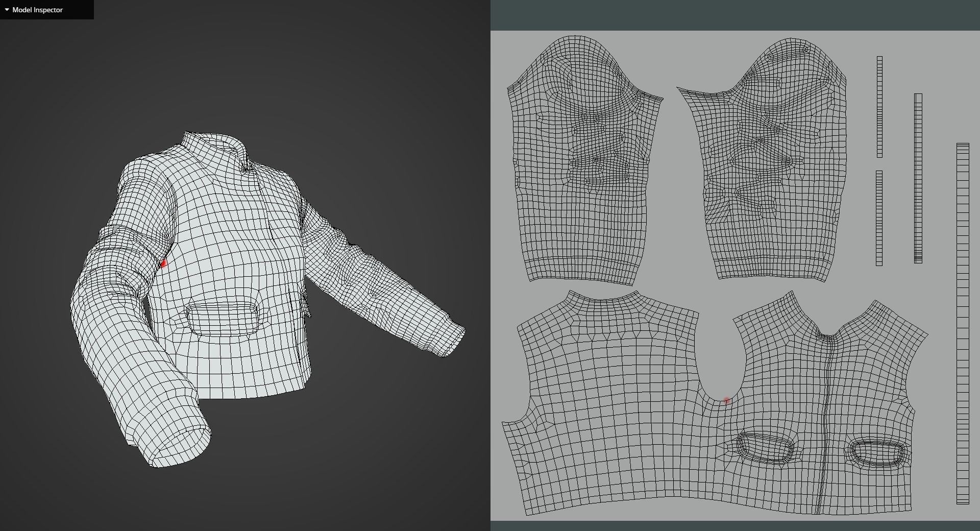Pick the tallest UV strip island

(x=963, y=324)
